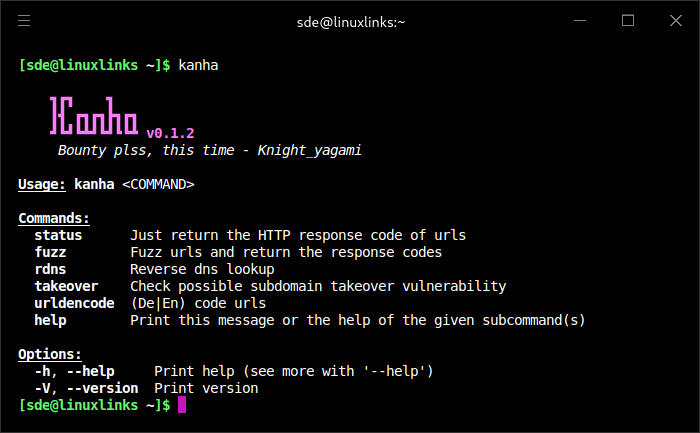Minimize the terminal window
The width and height of the screenshot is (700, 433).
581,20
